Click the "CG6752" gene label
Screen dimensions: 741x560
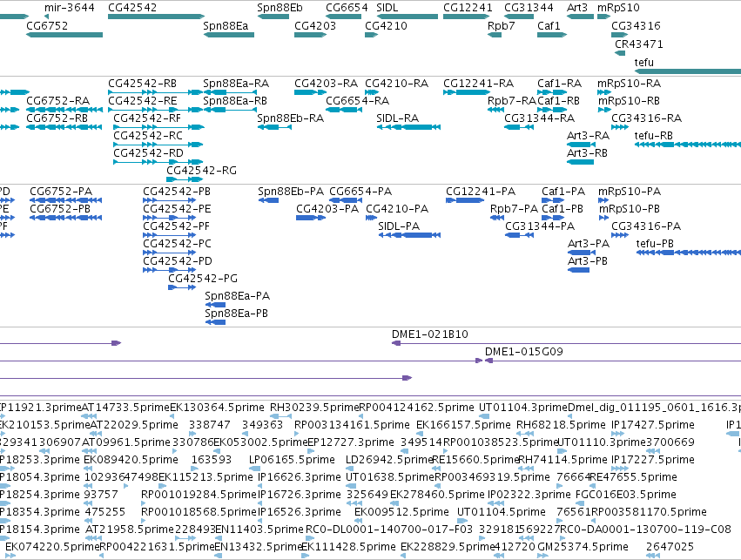click(47, 25)
